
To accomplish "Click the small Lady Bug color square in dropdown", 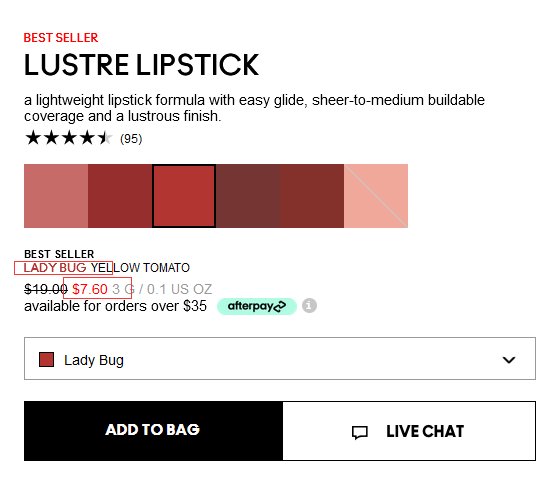I will click(x=47, y=359).
